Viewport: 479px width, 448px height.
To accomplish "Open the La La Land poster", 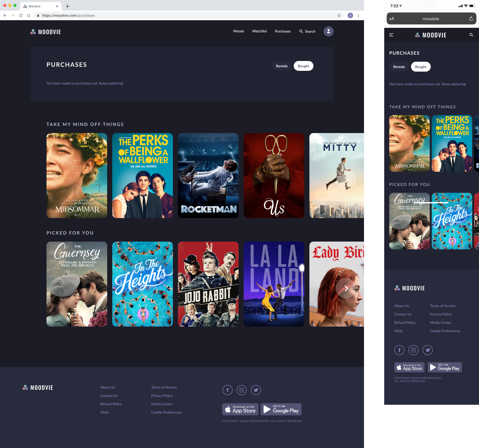I will pos(274,284).
